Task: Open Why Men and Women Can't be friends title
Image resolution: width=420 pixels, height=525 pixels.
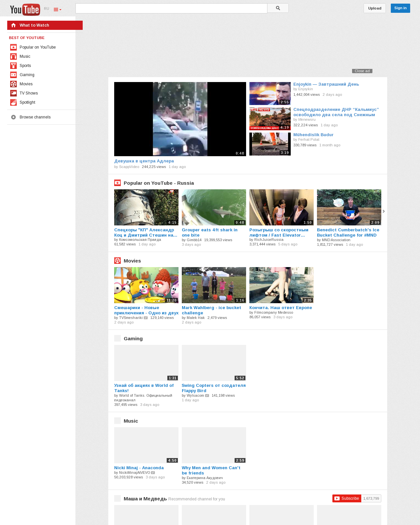Action: [x=211, y=471]
